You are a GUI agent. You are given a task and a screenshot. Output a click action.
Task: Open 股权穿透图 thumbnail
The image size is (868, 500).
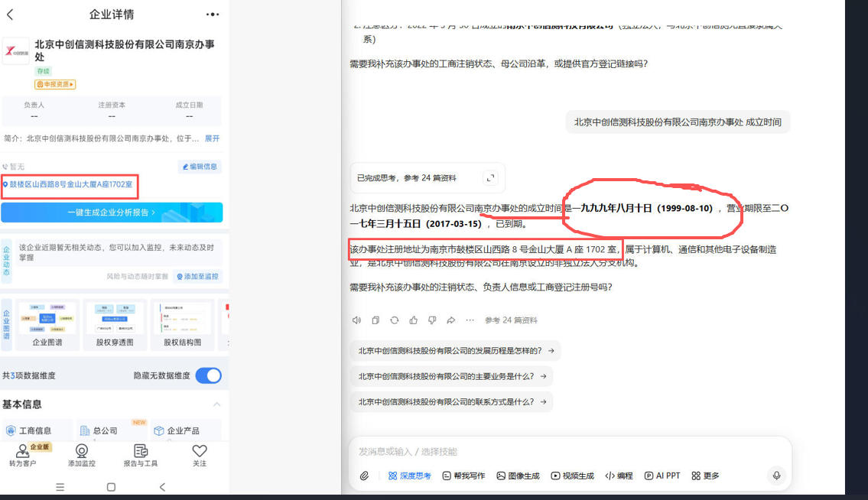[115, 324]
